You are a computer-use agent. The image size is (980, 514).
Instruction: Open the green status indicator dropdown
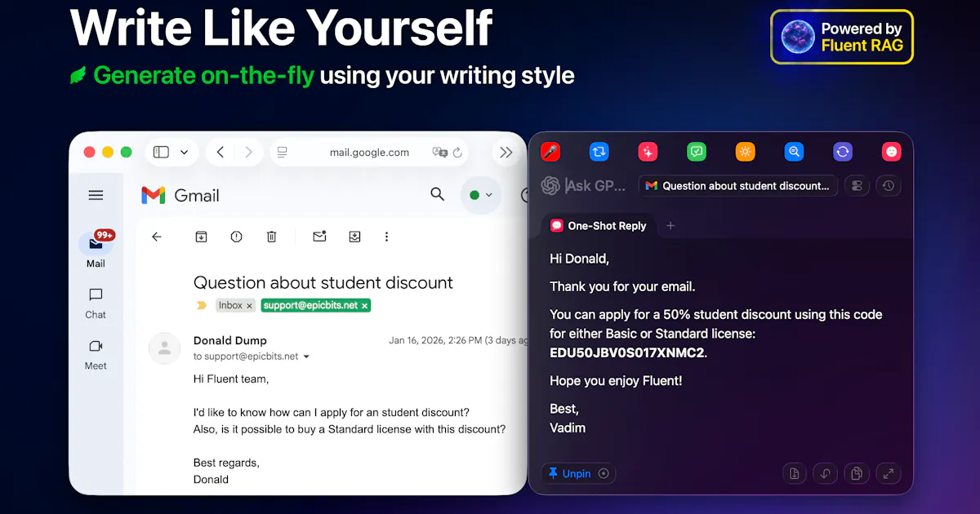[480, 195]
